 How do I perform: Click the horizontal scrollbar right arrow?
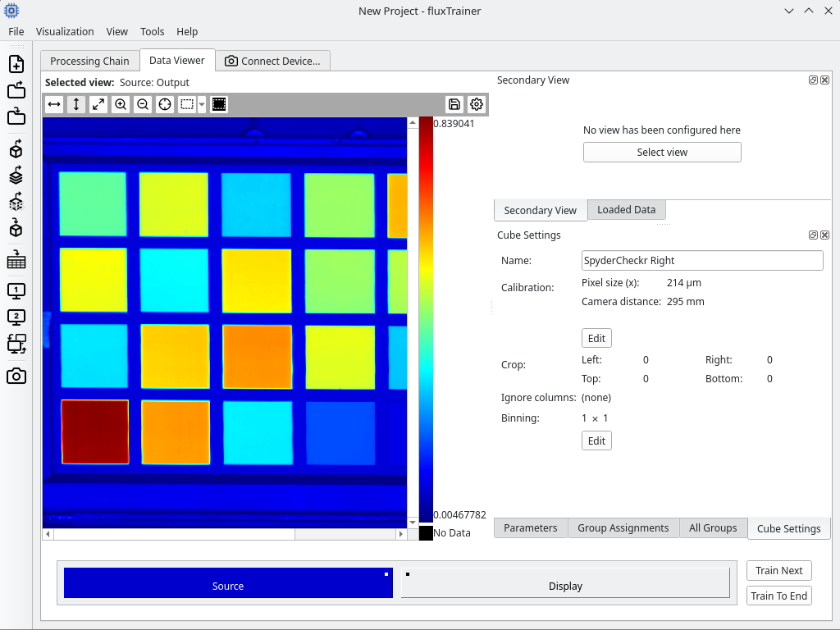400,533
